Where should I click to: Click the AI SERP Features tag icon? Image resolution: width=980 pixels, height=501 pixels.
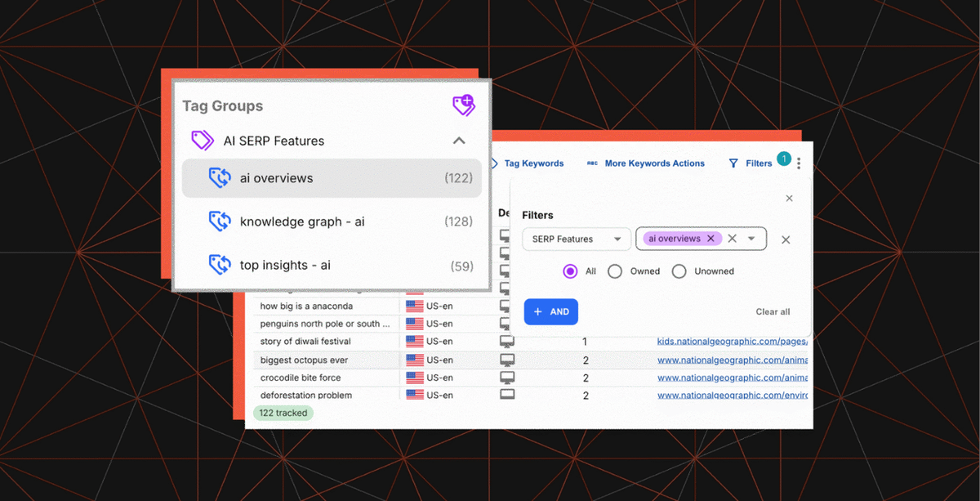[202, 141]
